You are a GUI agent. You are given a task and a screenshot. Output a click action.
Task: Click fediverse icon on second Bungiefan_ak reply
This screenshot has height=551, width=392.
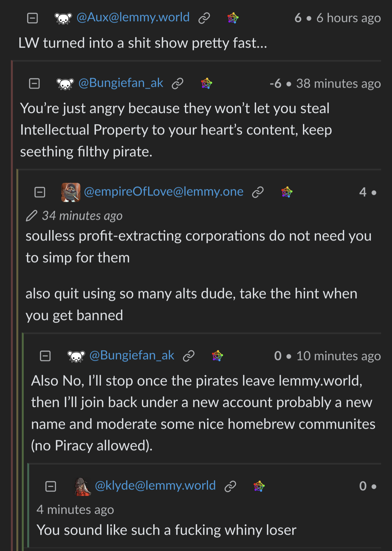point(217,356)
